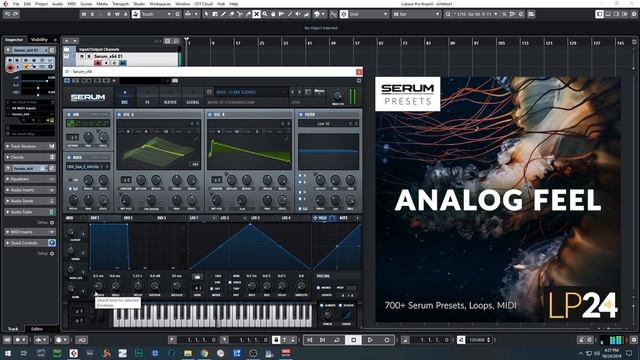Toggle the Filter enable switch
The width and height of the screenshot is (640, 360).
coord(301,115)
